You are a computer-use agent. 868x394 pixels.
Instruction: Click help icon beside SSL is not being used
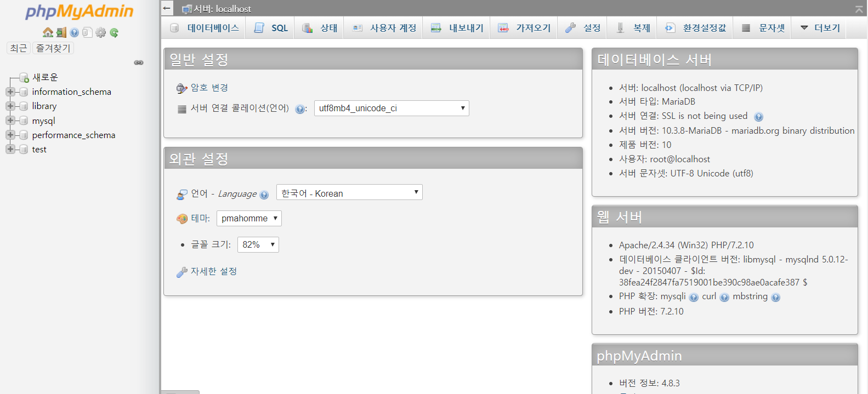758,117
